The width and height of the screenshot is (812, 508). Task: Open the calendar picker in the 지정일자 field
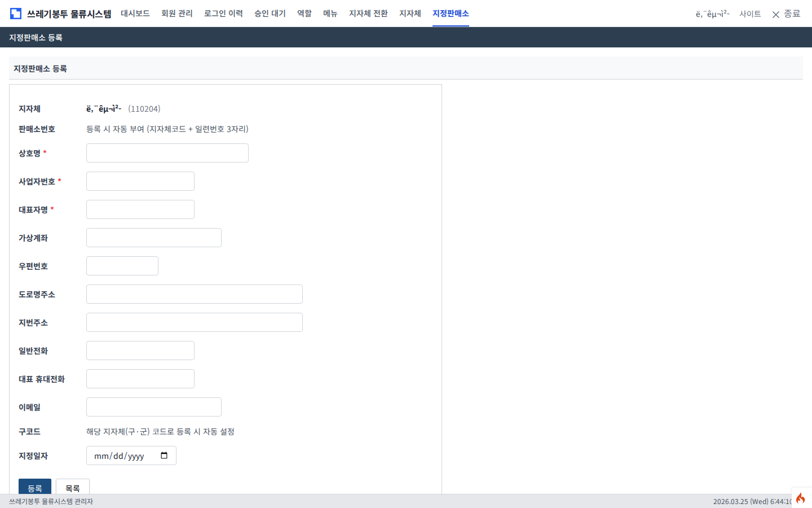point(165,456)
